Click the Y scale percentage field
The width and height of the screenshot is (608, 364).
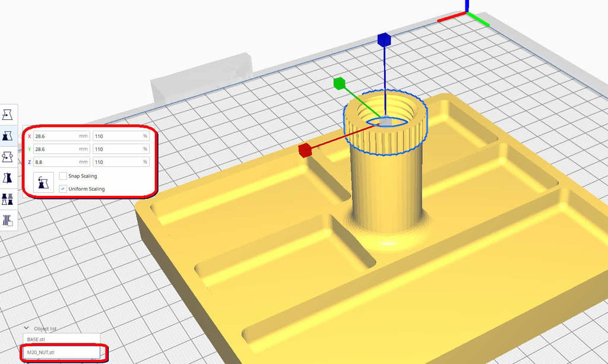pos(121,149)
